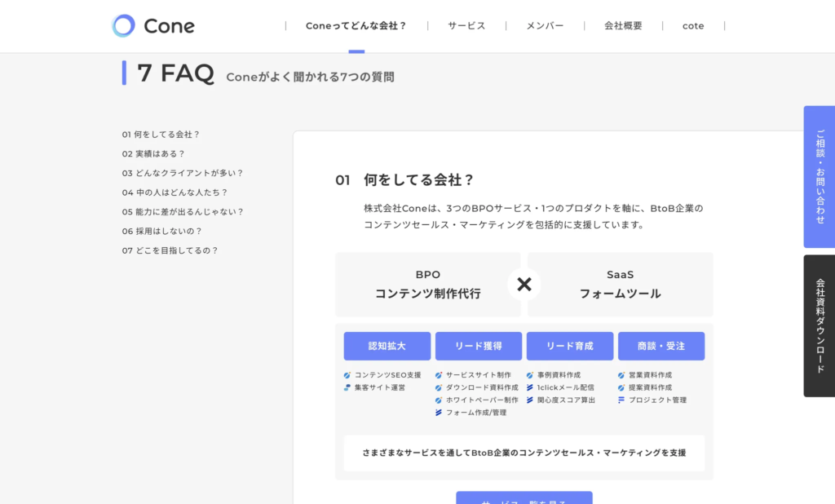
Task: Go to the メンバー page
Action: coord(545,26)
